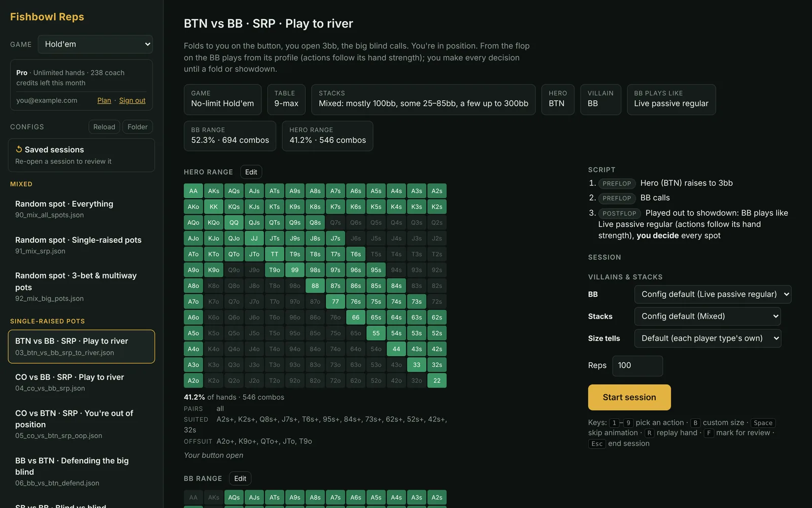Click the Stacks 'Mixed: mostly 100bb' info chip
This screenshot has width=812, height=508.
[x=423, y=100]
